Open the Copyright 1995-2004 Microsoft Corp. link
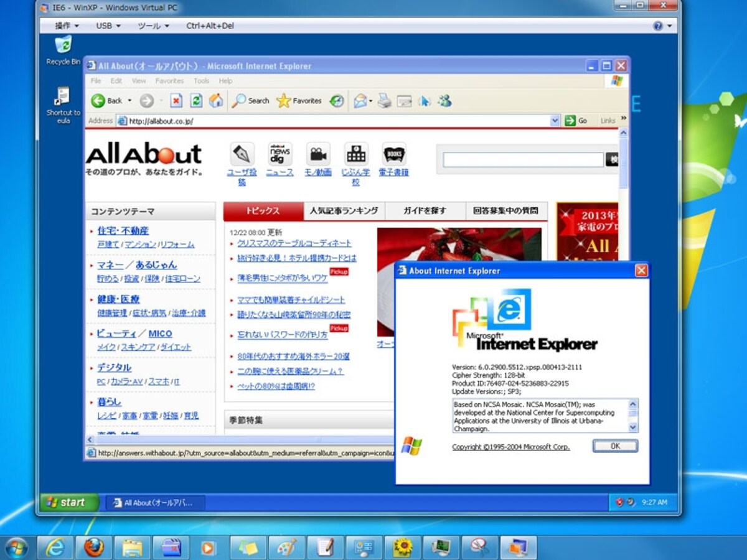 coord(510,447)
